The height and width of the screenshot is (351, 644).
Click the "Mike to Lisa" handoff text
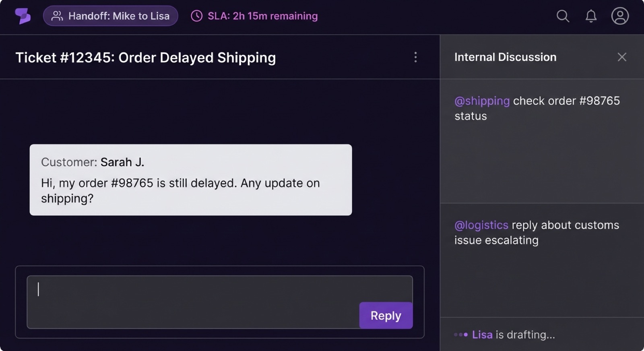click(x=141, y=16)
